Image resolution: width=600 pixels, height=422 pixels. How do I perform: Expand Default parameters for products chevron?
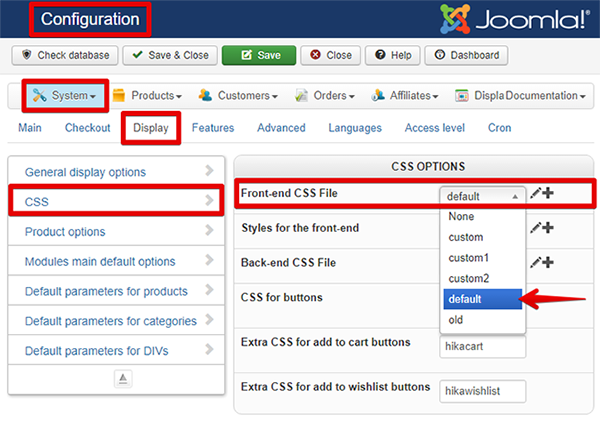click(209, 290)
